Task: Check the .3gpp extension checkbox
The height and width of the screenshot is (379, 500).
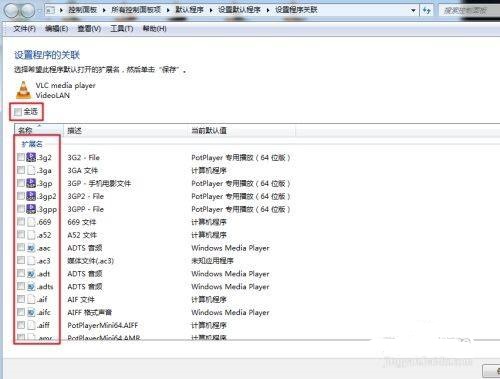Action: pos(21,209)
